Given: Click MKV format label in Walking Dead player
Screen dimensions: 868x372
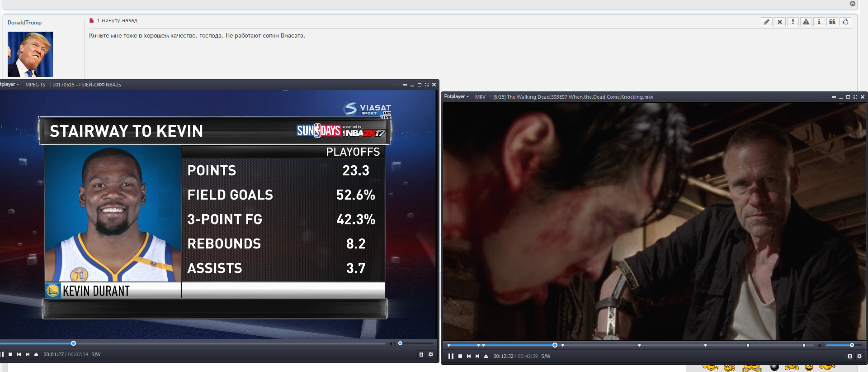Looking at the screenshot, I should tap(480, 97).
